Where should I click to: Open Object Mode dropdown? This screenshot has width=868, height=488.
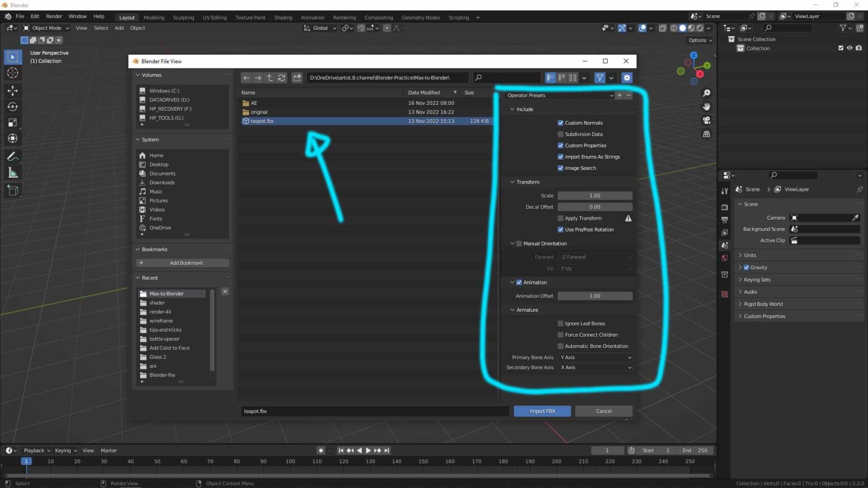click(46, 28)
